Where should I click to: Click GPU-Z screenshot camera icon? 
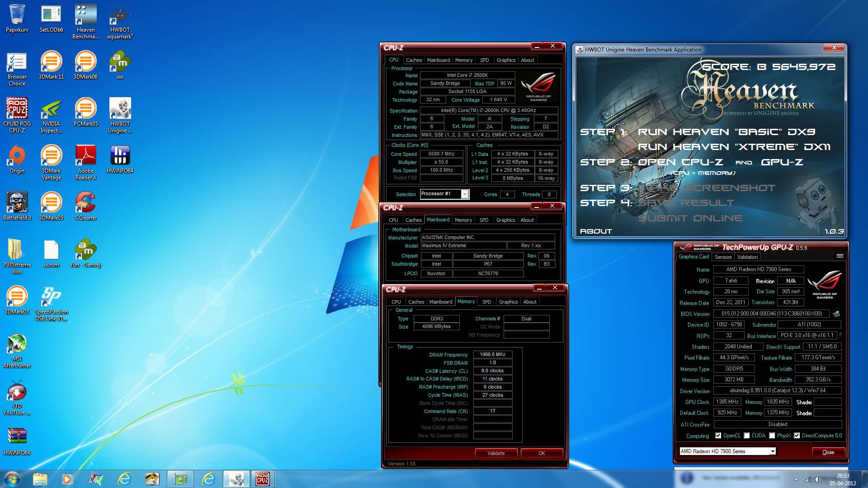(x=840, y=256)
